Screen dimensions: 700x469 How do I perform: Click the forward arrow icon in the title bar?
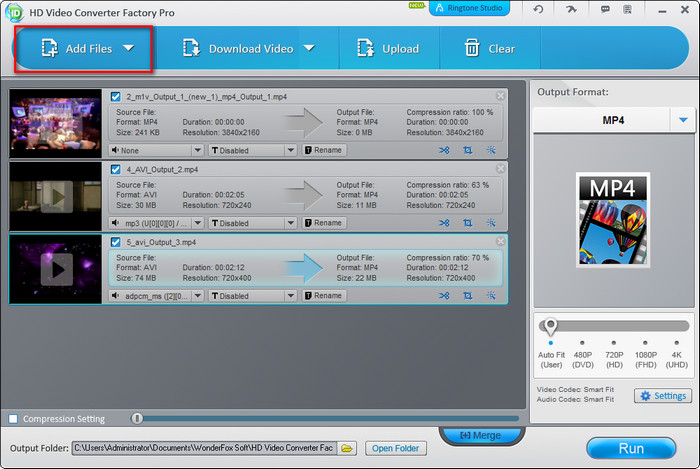[x=571, y=9]
